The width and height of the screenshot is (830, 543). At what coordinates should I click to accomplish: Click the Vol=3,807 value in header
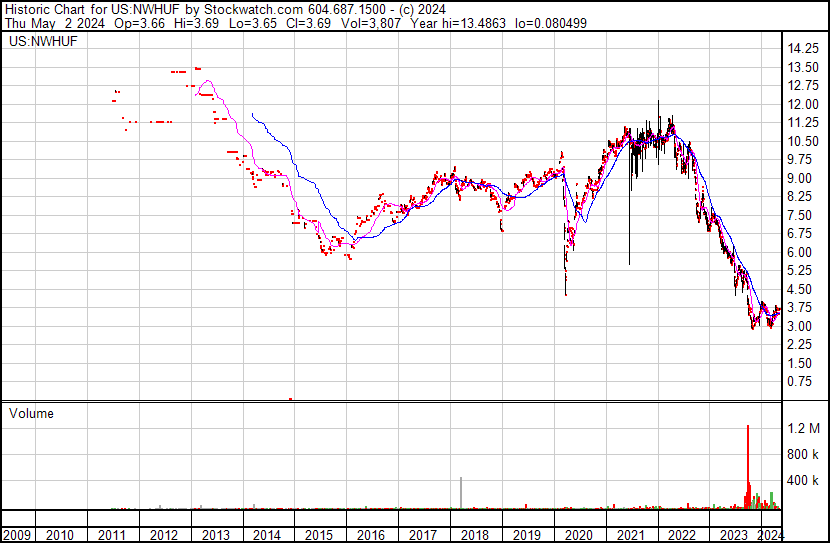point(371,23)
